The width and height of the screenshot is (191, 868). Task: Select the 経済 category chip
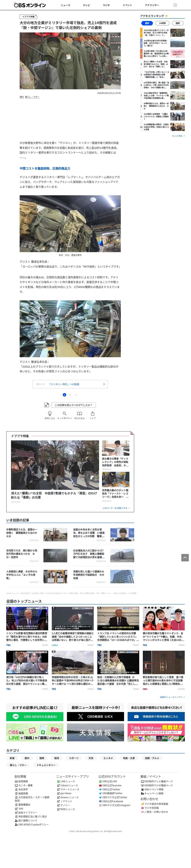[x=57, y=758]
